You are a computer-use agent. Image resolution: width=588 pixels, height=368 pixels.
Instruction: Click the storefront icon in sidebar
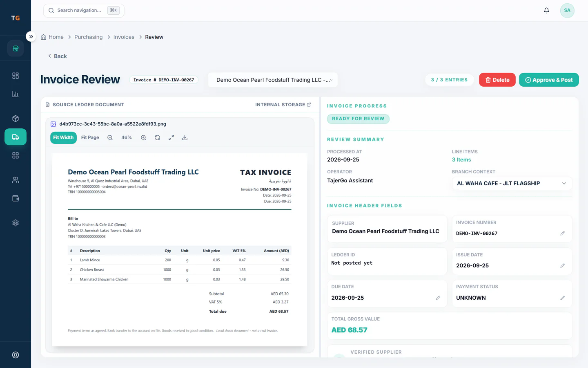pyautogui.click(x=16, y=48)
